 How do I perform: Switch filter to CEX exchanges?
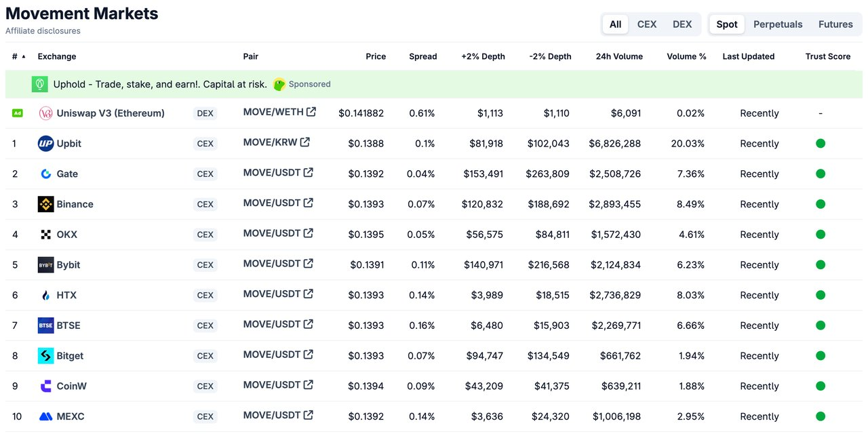pos(646,24)
